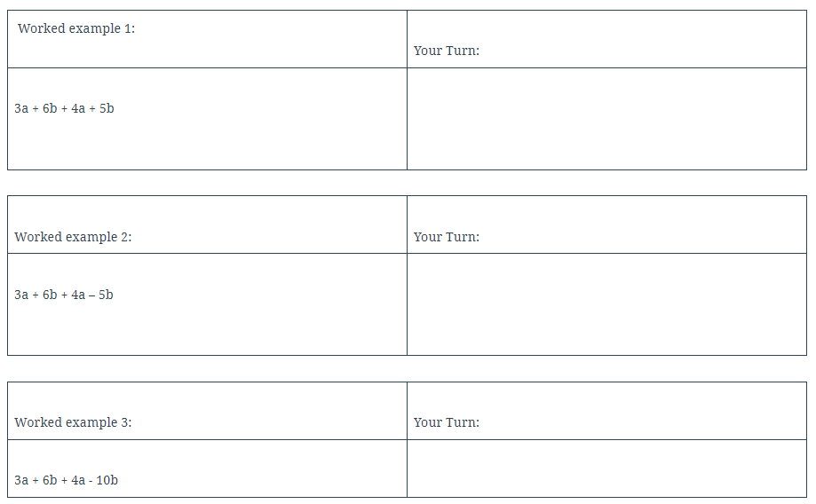This screenshot has height=504, width=816.
Task: Click "Your Turn:" beside Worked example 1
Action: coord(446,51)
